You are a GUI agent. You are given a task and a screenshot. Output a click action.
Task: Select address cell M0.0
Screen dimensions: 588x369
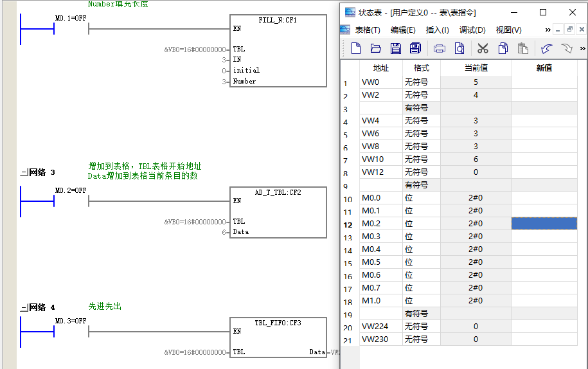point(381,197)
